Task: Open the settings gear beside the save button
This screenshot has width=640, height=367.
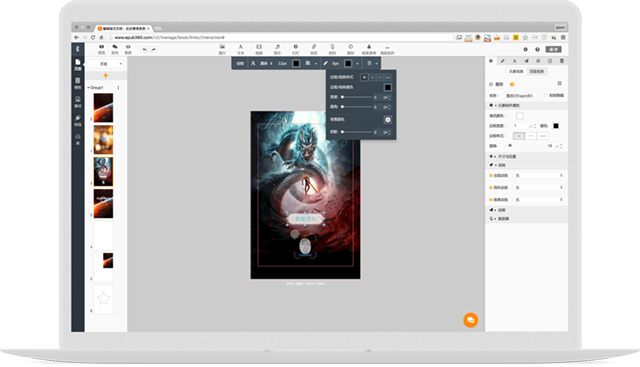Action: (x=525, y=49)
